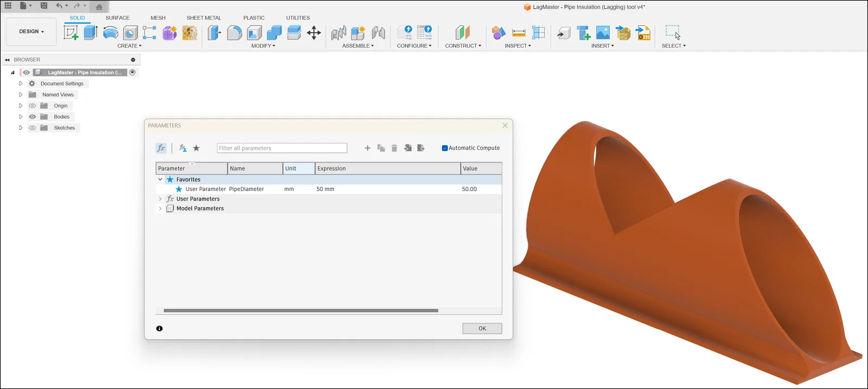Image resolution: width=868 pixels, height=389 pixels.
Task: Click the delete parameter trash icon
Action: click(x=394, y=148)
